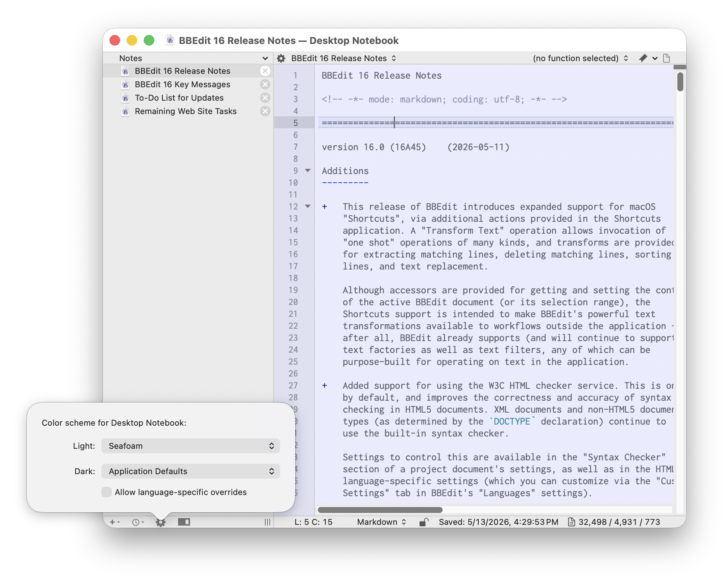This screenshot has width=728, height=583.
Task: Click the horizontal scrollbar thumb in editor
Action: 380,510
